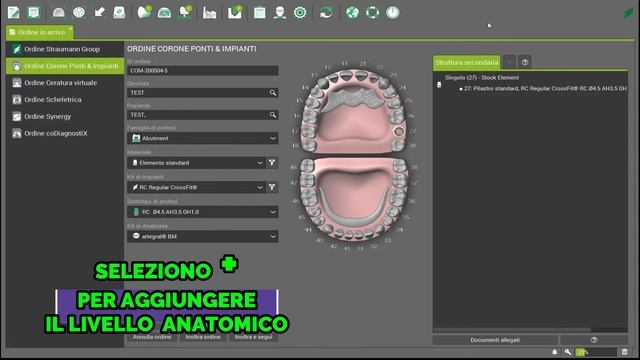Open the RC Regular CrossFit kit dropdown
640x360 pixels.
[196, 187]
